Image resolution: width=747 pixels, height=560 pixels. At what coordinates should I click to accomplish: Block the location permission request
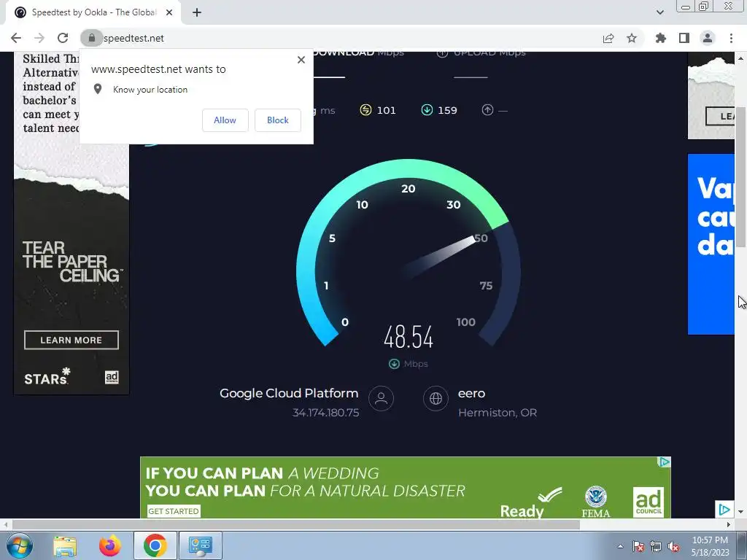point(278,120)
